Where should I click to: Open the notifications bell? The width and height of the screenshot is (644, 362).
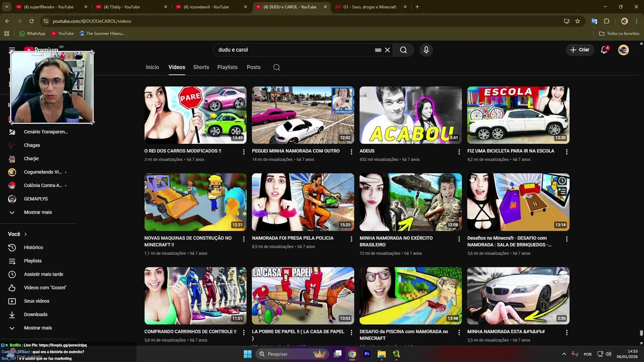click(605, 50)
